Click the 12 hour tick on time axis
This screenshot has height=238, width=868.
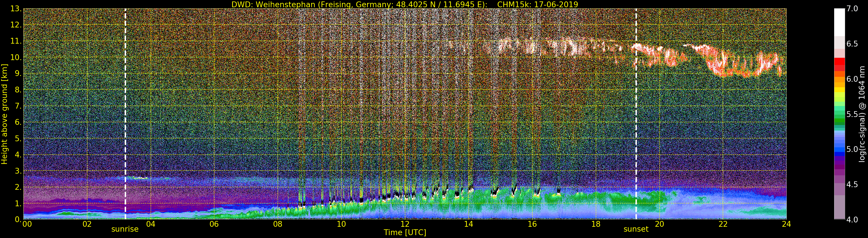pos(405,224)
